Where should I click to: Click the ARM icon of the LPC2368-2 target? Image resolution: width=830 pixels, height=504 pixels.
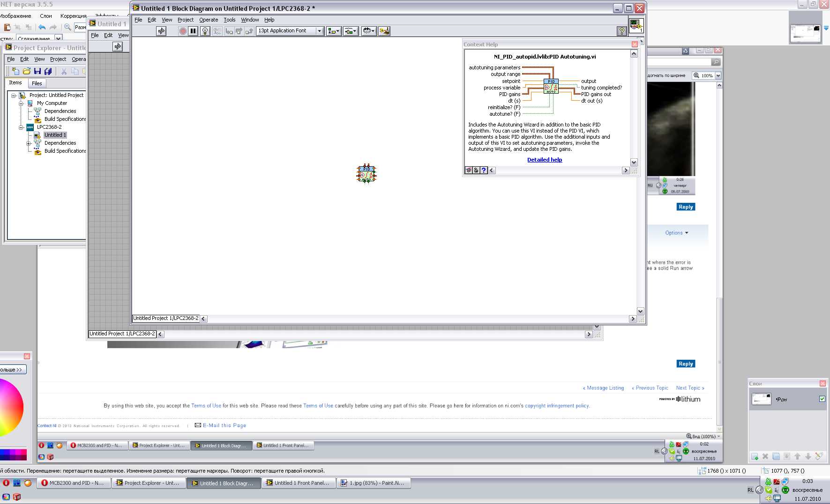[30, 127]
